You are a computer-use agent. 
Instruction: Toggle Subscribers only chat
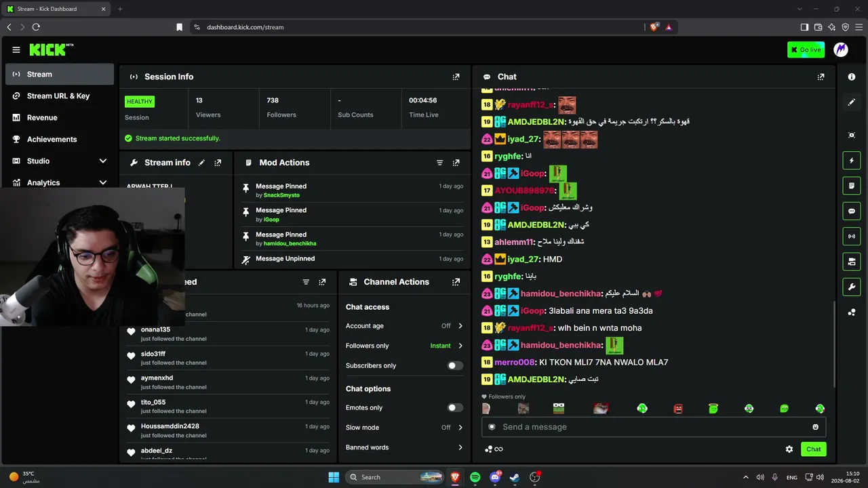pos(456,366)
